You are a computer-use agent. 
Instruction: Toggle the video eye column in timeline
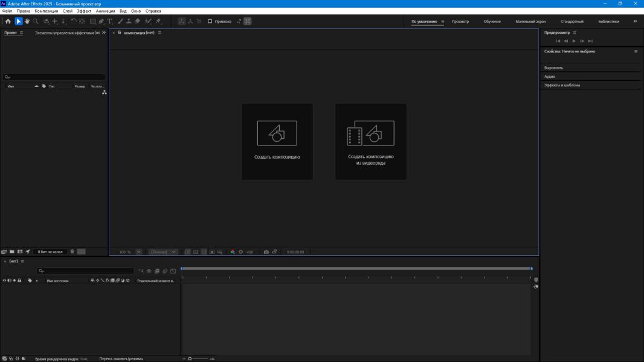(x=4, y=281)
